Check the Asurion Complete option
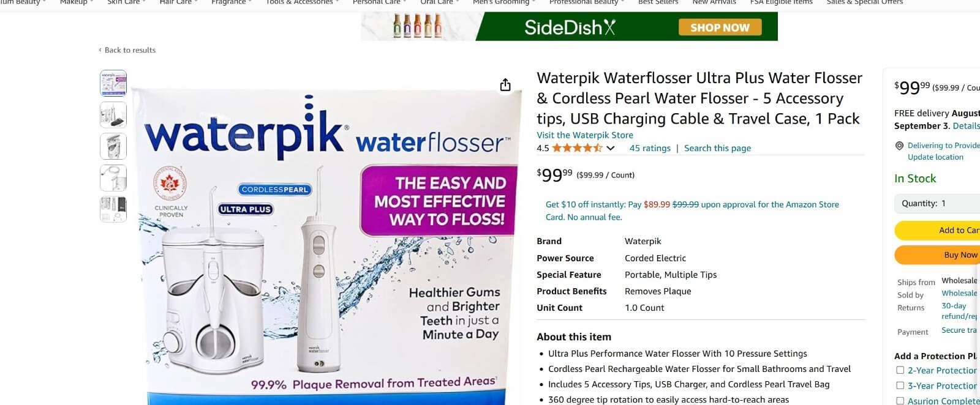This screenshot has width=980, height=405. (900, 401)
